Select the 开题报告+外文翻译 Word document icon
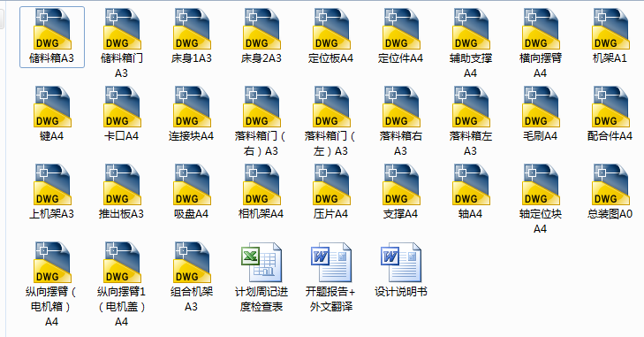 pyautogui.click(x=331, y=262)
